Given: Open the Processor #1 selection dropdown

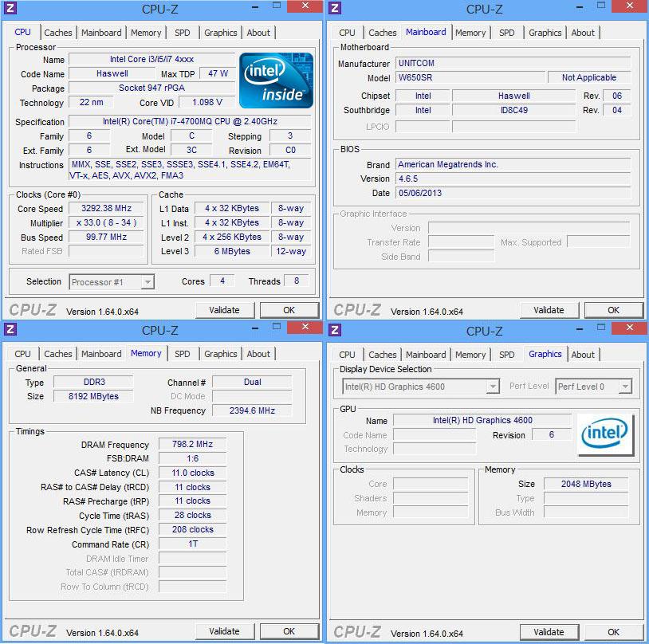Looking at the screenshot, I should [112, 282].
